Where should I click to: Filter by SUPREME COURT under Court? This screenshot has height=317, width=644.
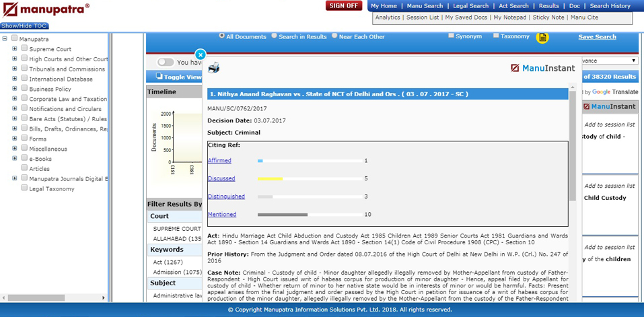pyautogui.click(x=177, y=229)
